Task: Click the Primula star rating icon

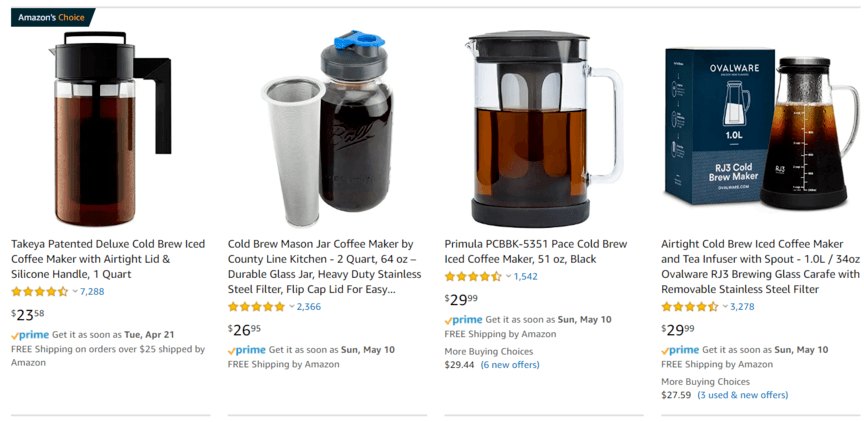Action: [x=473, y=277]
